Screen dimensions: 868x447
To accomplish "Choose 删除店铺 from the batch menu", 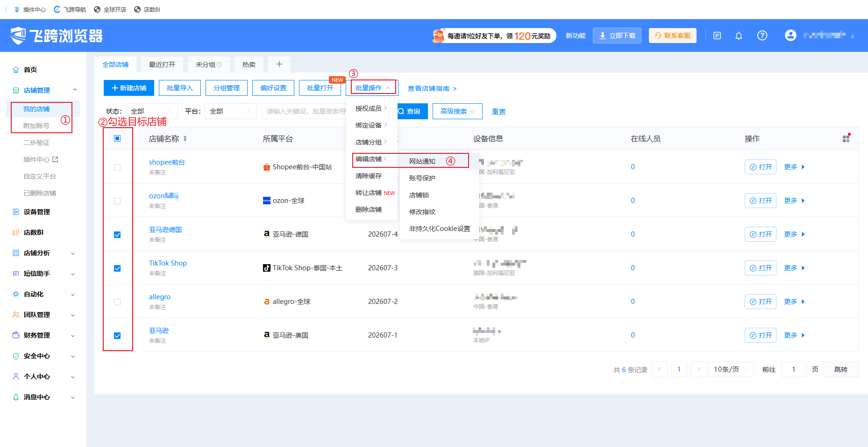I will coord(369,209).
